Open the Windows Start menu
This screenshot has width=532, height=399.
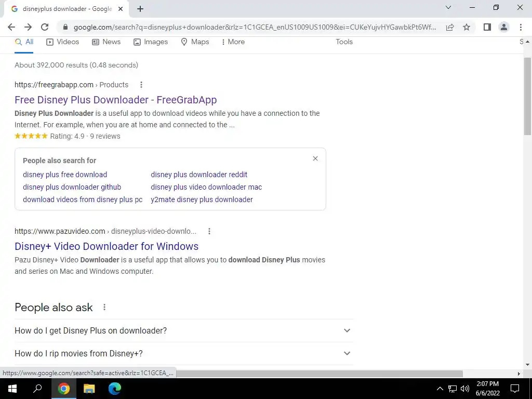(12, 389)
